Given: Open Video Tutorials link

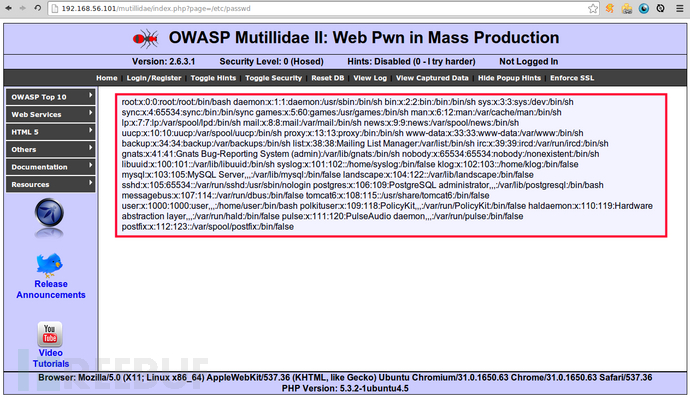Looking at the screenshot, I should (x=51, y=358).
